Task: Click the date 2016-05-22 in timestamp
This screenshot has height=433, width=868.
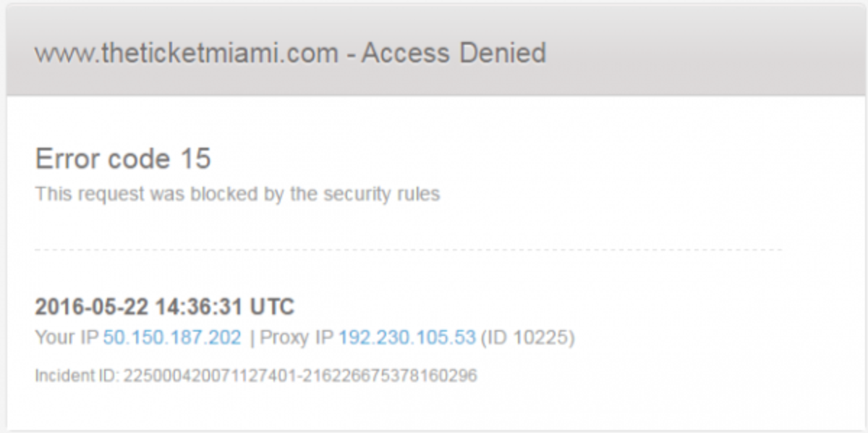Action: coord(92,307)
